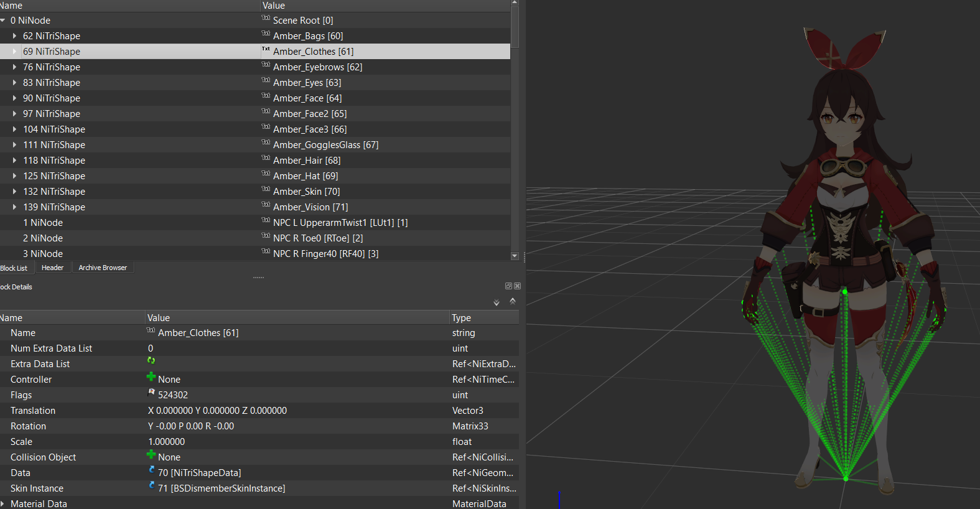This screenshot has height=509, width=980.
Task: Click the NPC R Finger40 [RF40] [3] value
Action: tap(326, 254)
